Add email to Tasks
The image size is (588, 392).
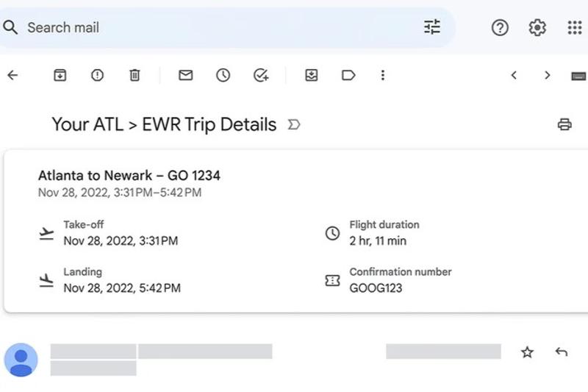(261, 75)
